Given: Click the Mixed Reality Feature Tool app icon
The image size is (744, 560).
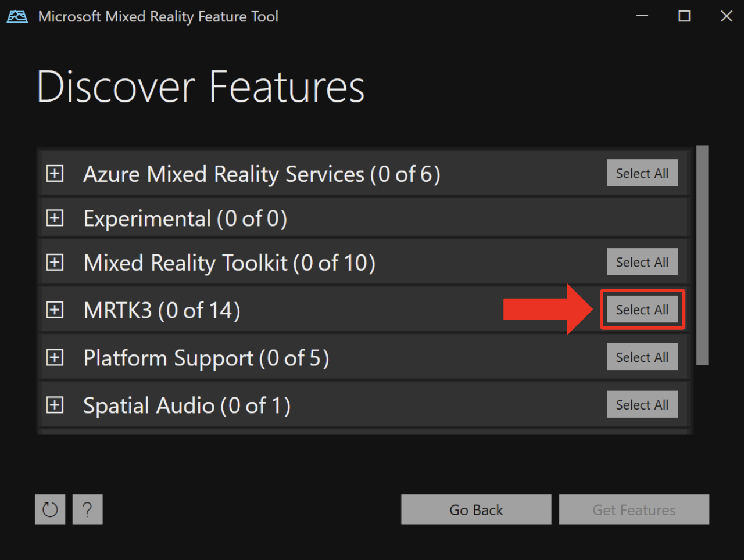Looking at the screenshot, I should pyautogui.click(x=17, y=16).
